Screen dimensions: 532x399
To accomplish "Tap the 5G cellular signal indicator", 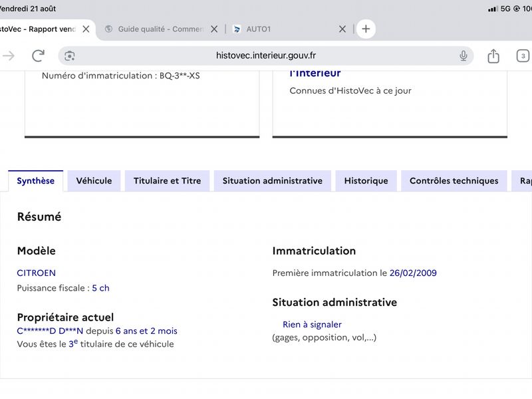I will pos(499,9).
